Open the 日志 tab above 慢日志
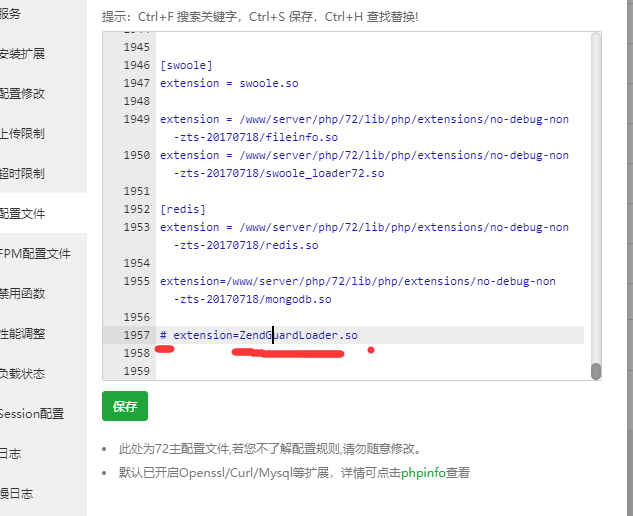Viewport: 633px width, 516px height. 12,453
